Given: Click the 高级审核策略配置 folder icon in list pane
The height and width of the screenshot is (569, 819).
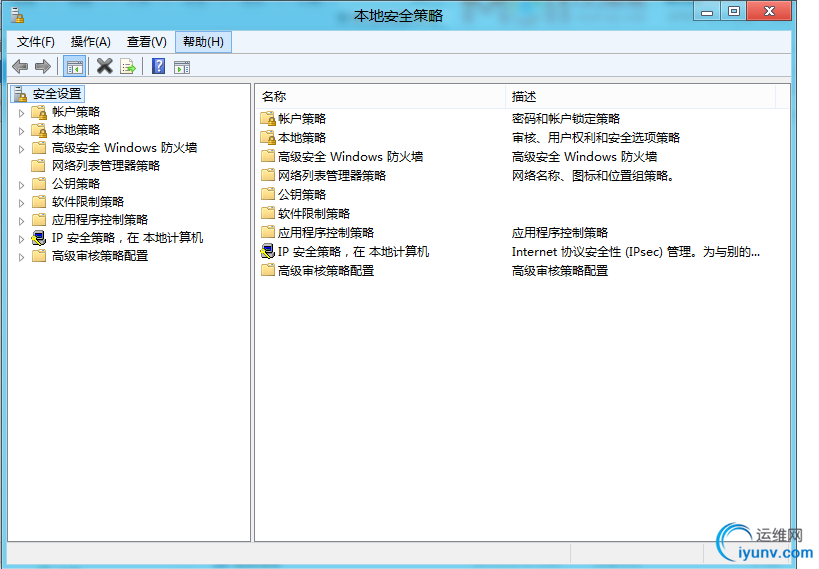Looking at the screenshot, I should point(268,270).
